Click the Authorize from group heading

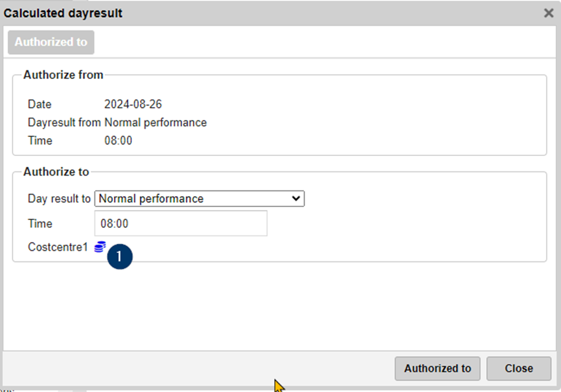point(64,75)
